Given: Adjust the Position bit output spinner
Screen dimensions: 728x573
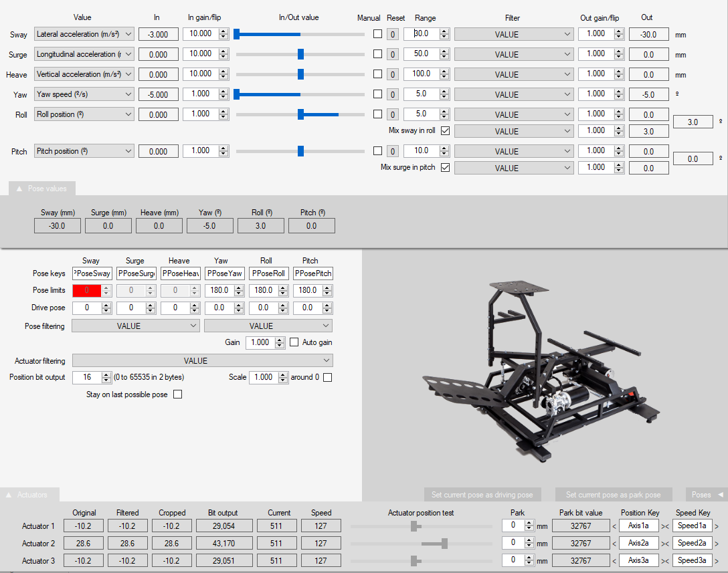Looking at the screenshot, I should 106,377.
